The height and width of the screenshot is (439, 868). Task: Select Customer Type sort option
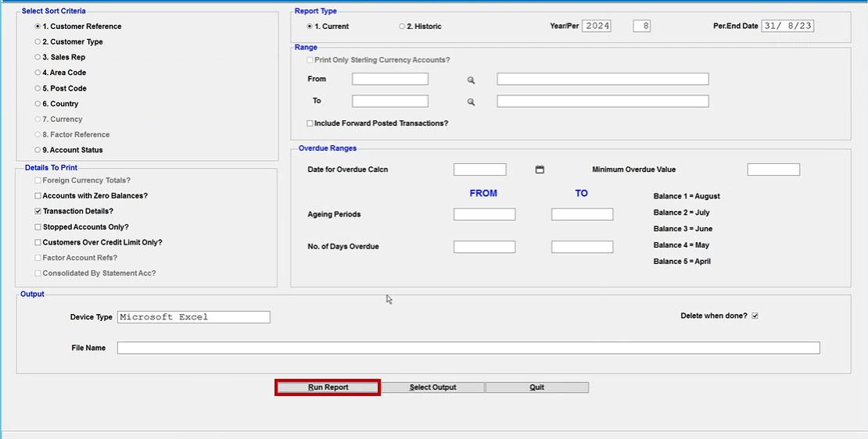[x=69, y=41]
